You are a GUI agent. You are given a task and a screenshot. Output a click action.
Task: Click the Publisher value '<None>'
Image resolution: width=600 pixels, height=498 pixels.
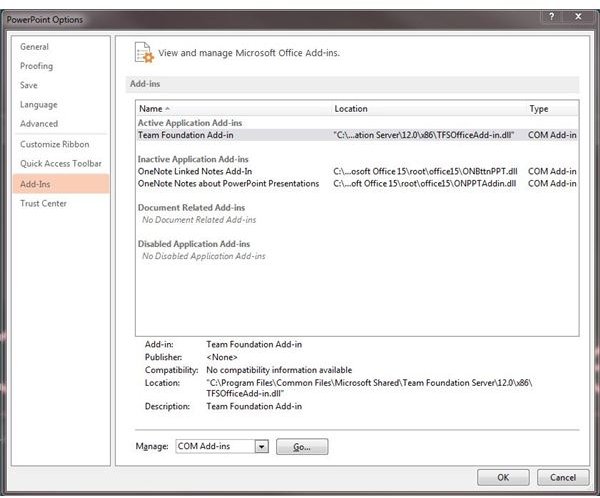[x=222, y=357]
